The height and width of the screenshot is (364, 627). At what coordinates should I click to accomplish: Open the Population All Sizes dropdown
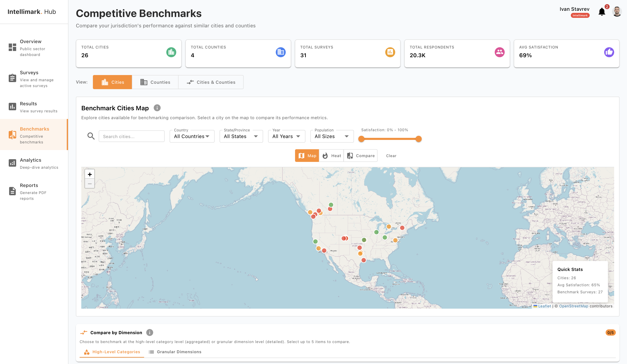tap(332, 136)
